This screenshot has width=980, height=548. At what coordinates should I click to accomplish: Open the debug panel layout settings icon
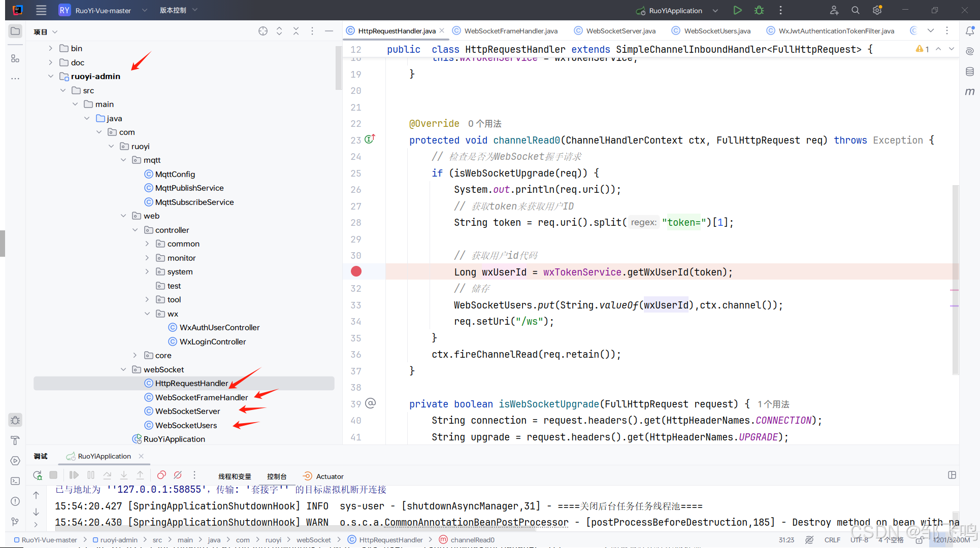952,475
